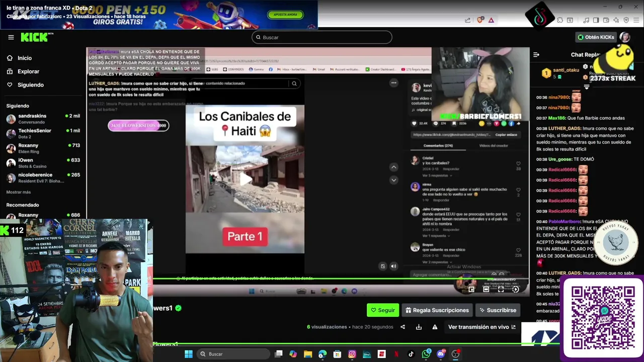
Task: Open the Brave Wallet icon
Action: [x=606, y=20]
